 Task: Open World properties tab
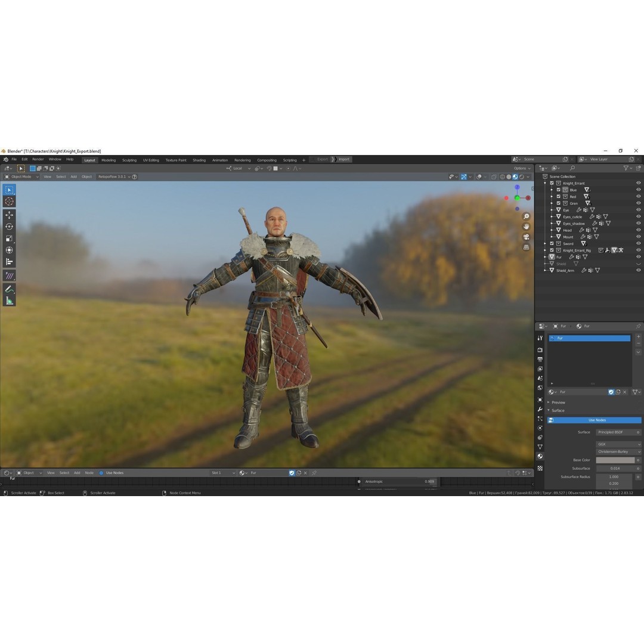(540, 388)
